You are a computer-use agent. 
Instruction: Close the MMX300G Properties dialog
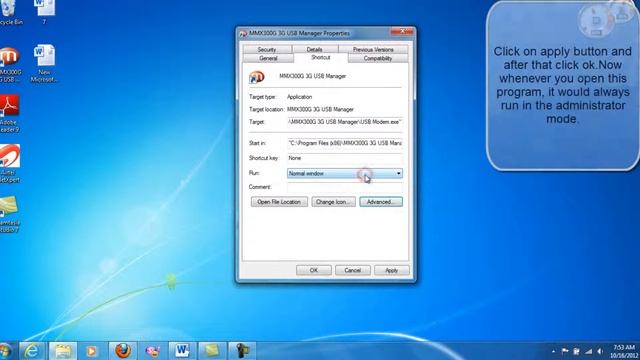tap(402, 32)
